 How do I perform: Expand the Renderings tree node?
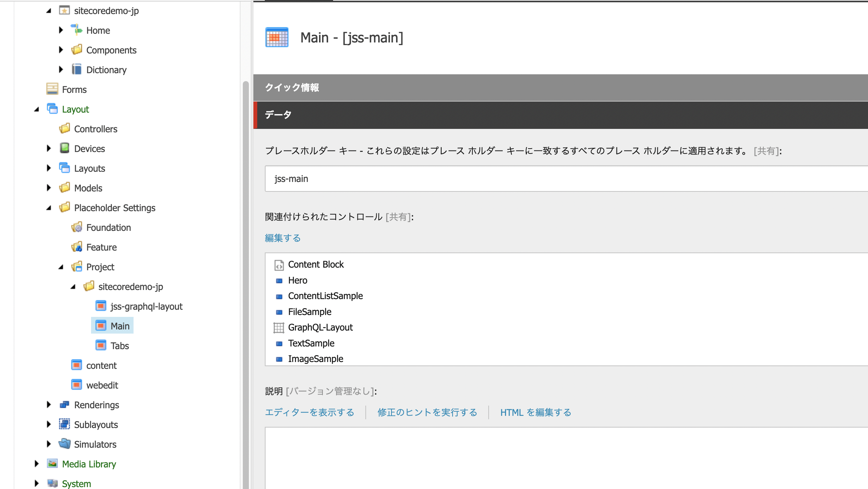pyautogui.click(x=49, y=404)
